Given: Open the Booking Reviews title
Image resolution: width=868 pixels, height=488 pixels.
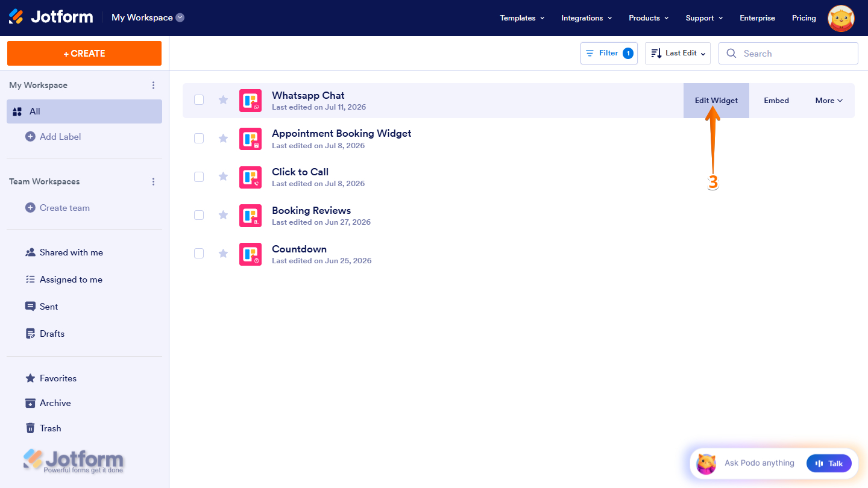Looking at the screenshot, I should tap(311, 210).
